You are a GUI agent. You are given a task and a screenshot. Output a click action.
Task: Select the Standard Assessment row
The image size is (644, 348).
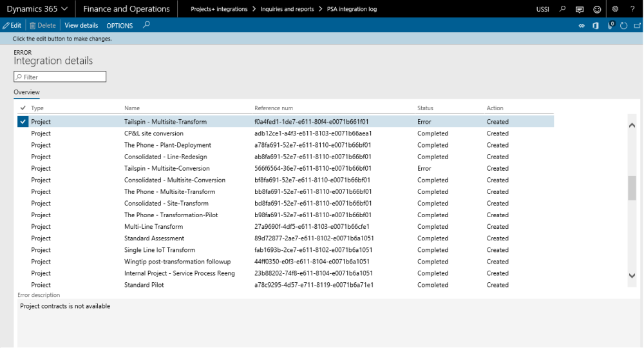[x=285, y=238]
